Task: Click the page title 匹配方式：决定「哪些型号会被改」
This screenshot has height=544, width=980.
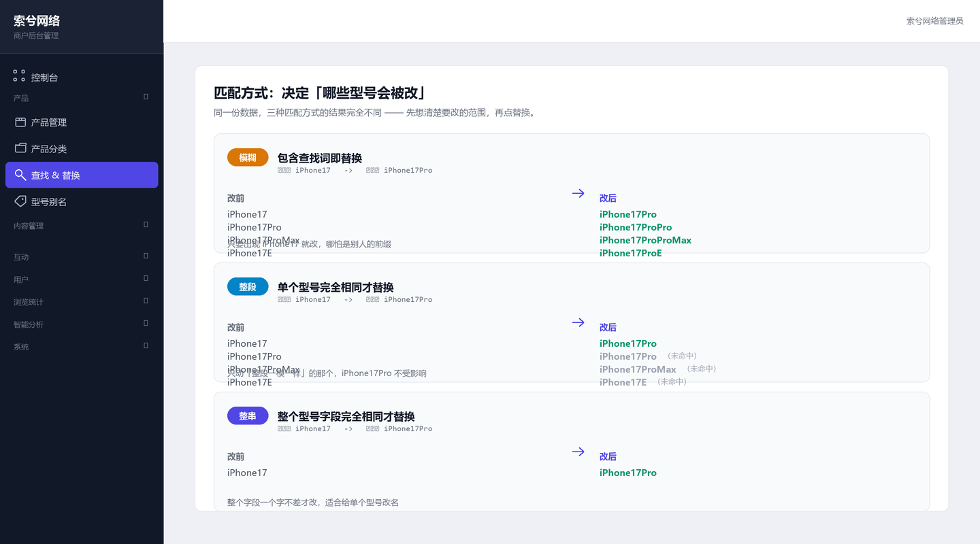Action: pyautogui.click(x=321, y=93)
